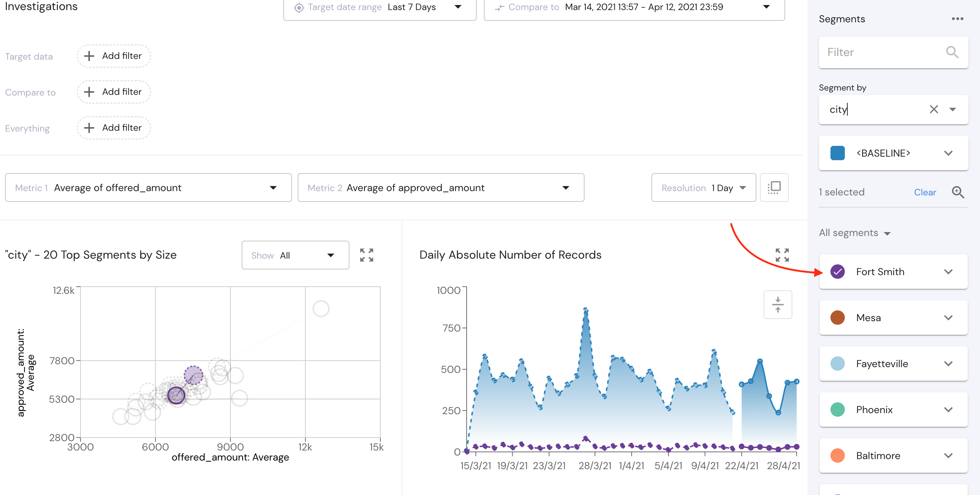Click the dashed purple bubble in scatter chart
This screenshot has height=495, width=980.
tap(193, 376)
